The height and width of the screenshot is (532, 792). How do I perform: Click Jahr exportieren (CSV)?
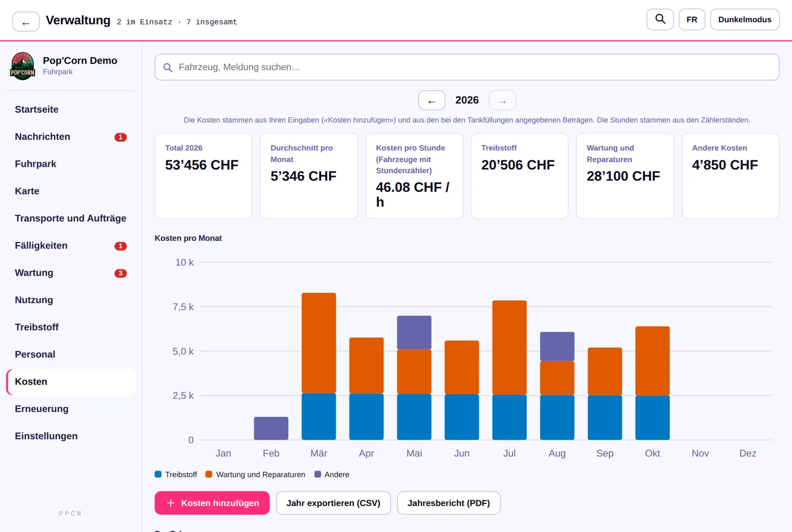click(333, 503)
